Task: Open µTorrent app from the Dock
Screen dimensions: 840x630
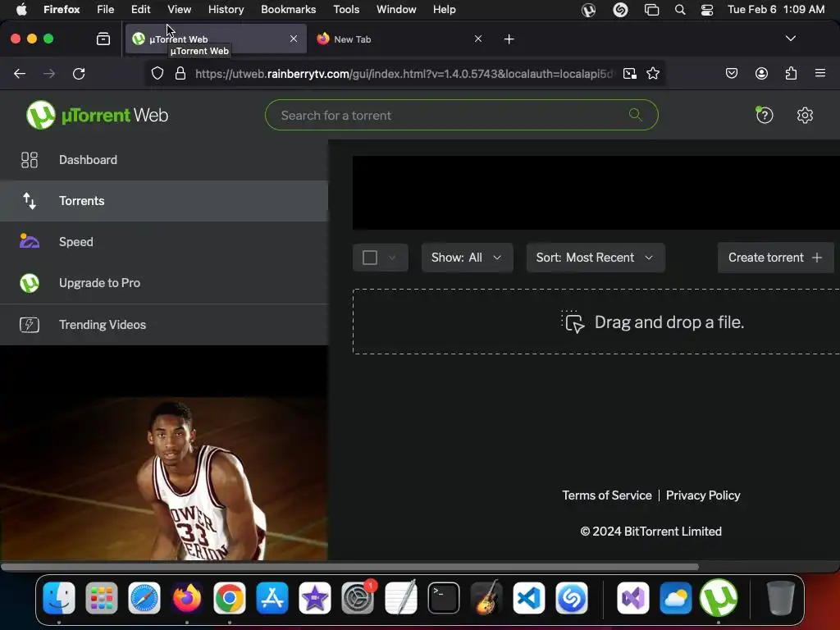Action: 719,598
